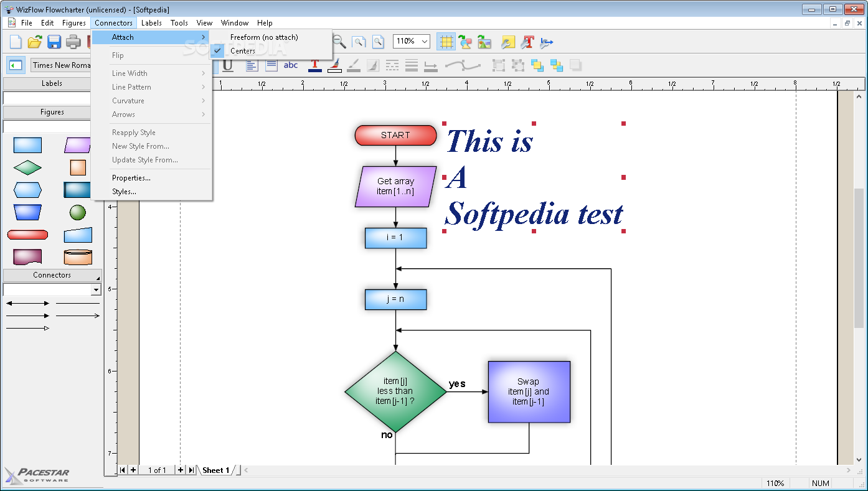The height and width of the screenshot is (491, 868).
Task: Choose Properties... from Connectors menu
Action: pos(153,178)
